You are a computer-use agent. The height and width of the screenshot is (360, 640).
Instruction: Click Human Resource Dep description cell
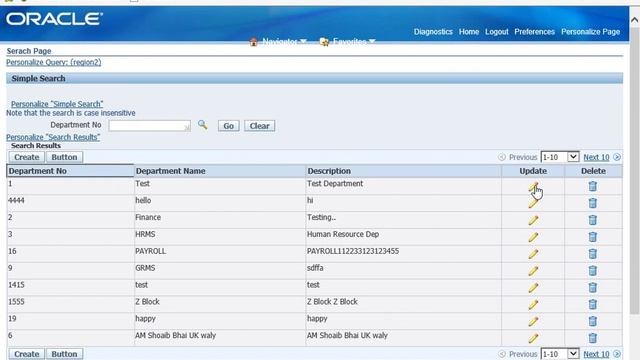coord(343,234)
